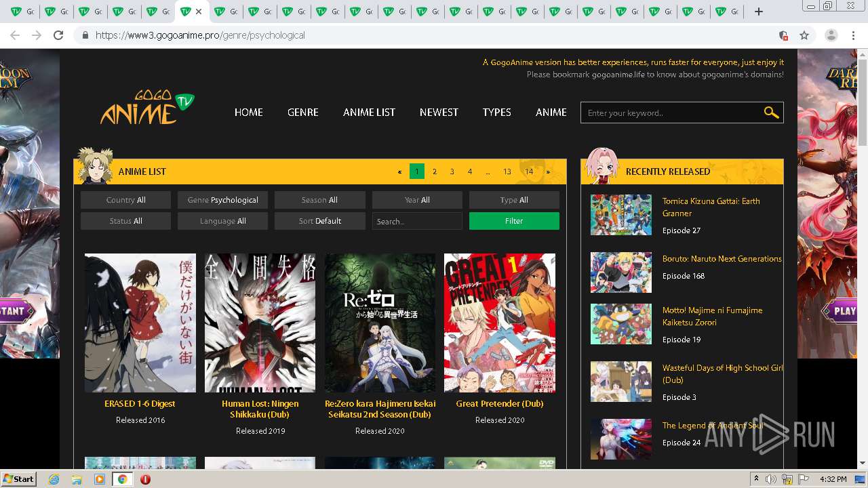Expand the Country All filter
This screenshot has height=488, width=868.
click(125, 200)
